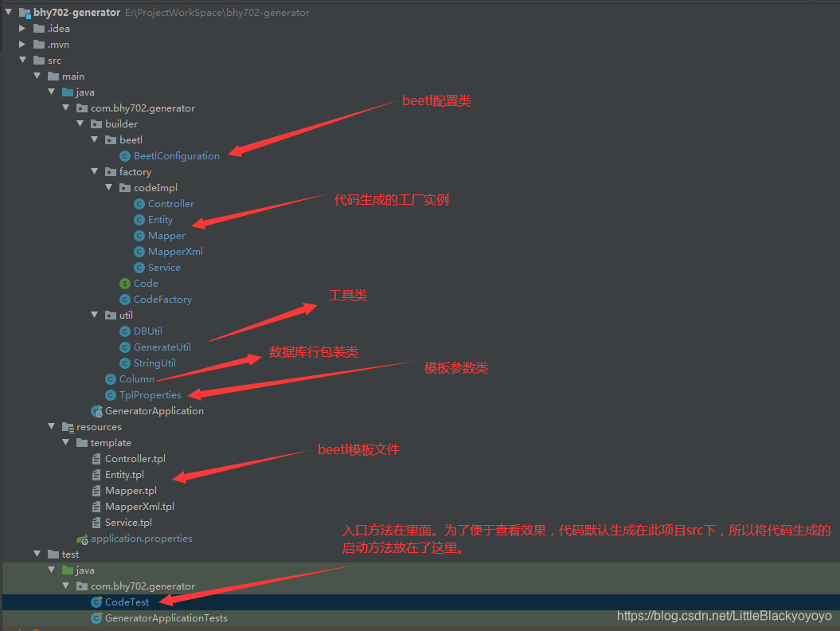Image resolution: width=840 pixels, height=631 pixels.
Task: Click the resources folder icon
Action: 68,427
